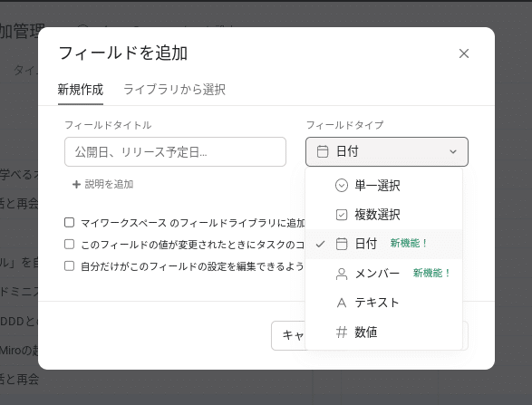Check マイワークスペース のフィールドライブラリに追加
Viewport: 532px width, 405px height.
pos(69,223)
